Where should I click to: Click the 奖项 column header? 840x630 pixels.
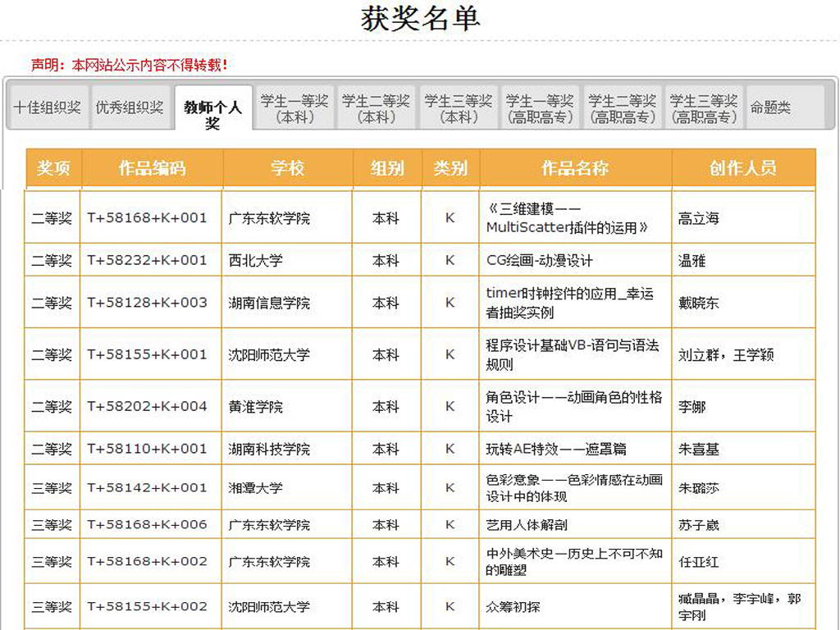click(53, 168)
